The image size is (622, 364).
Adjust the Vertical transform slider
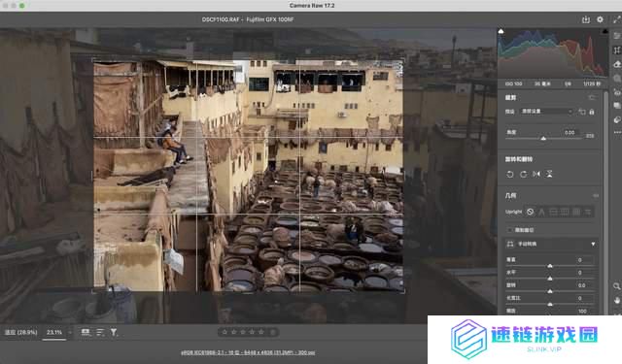coord(550,266)
